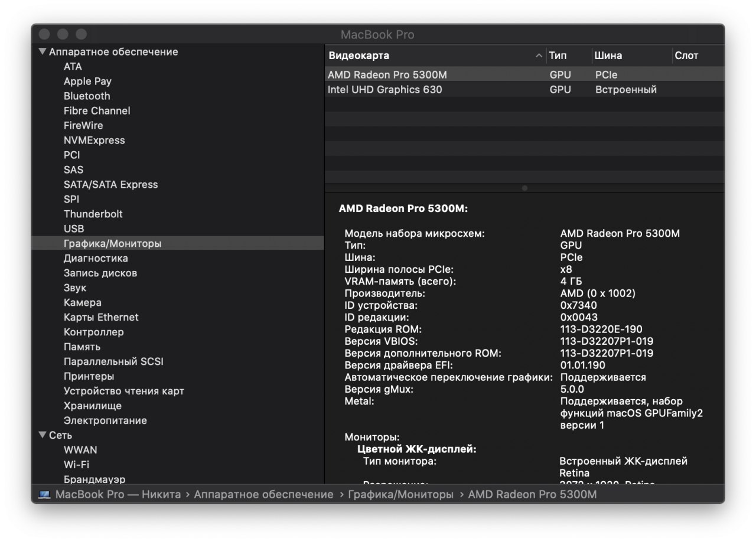Click manufacturer value AMD (0 x 1002)
The height and width of the screenshot is (542, 756).
(598, 293)
